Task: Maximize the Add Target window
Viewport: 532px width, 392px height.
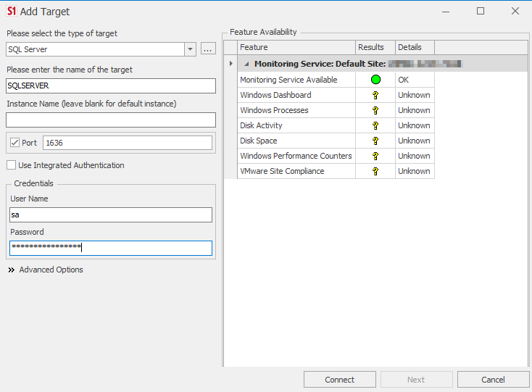Action: pos(481,11)
